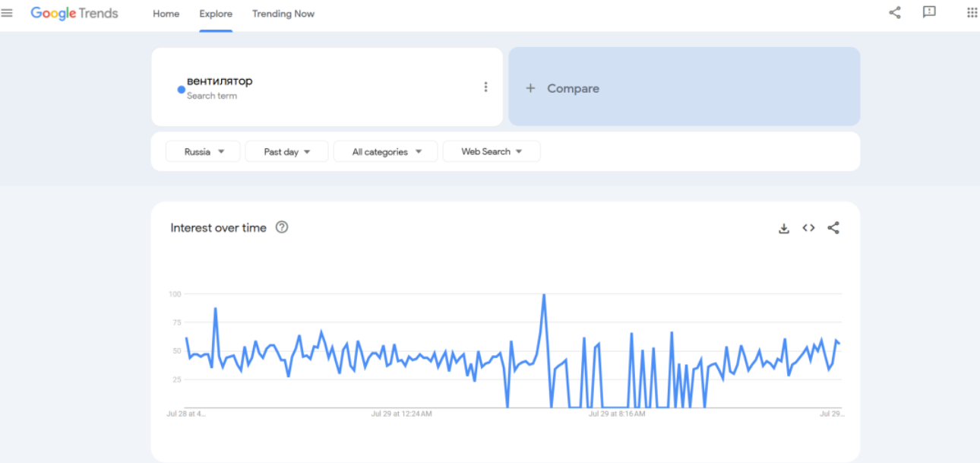The image size is (980, 463).
Task: Open search term three-dot options menu
Action: coord(485,87)
